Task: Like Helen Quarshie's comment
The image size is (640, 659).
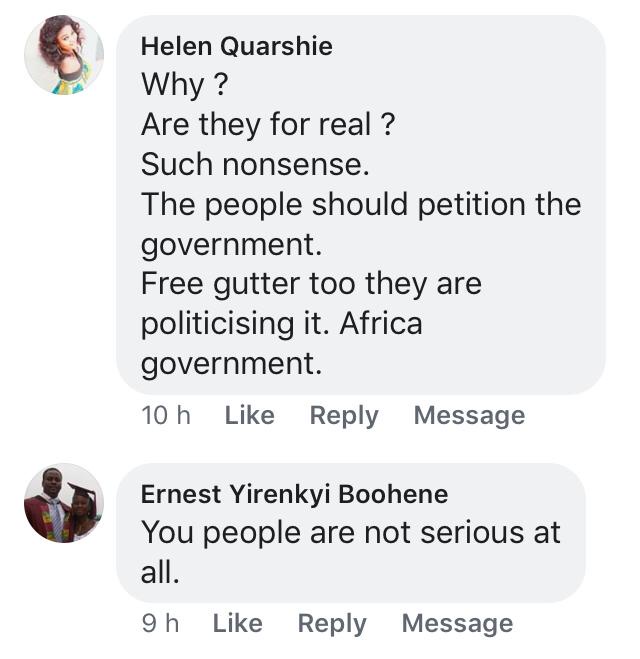Action: click(249, 416)
